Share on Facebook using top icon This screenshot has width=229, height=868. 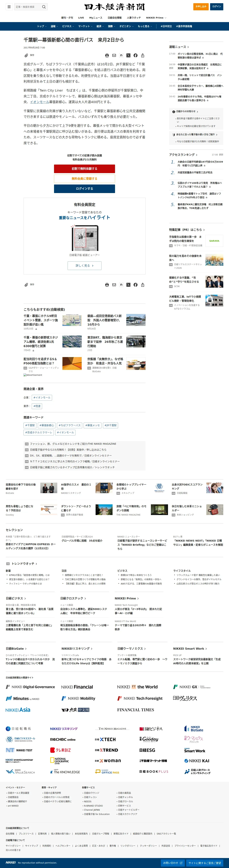coord(135,55)
